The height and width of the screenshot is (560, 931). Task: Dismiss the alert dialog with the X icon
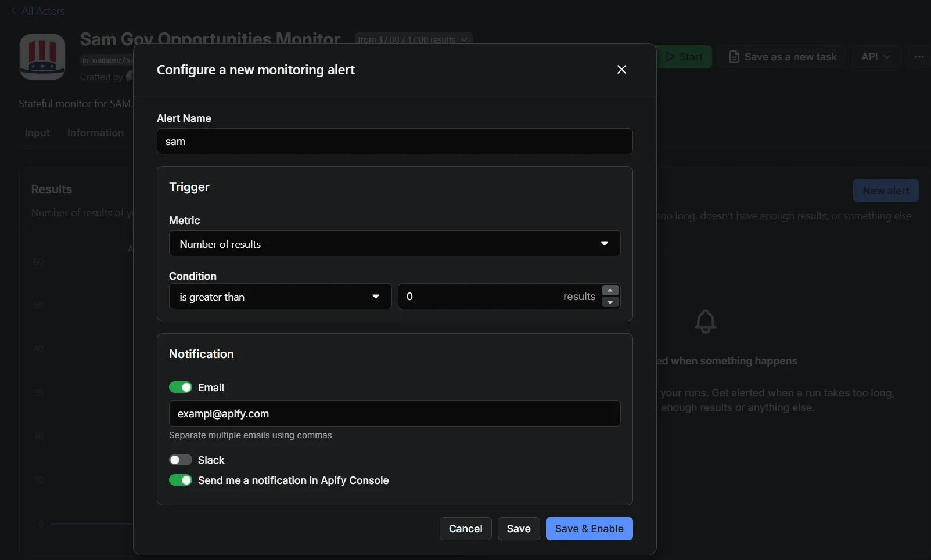[621, 69]
